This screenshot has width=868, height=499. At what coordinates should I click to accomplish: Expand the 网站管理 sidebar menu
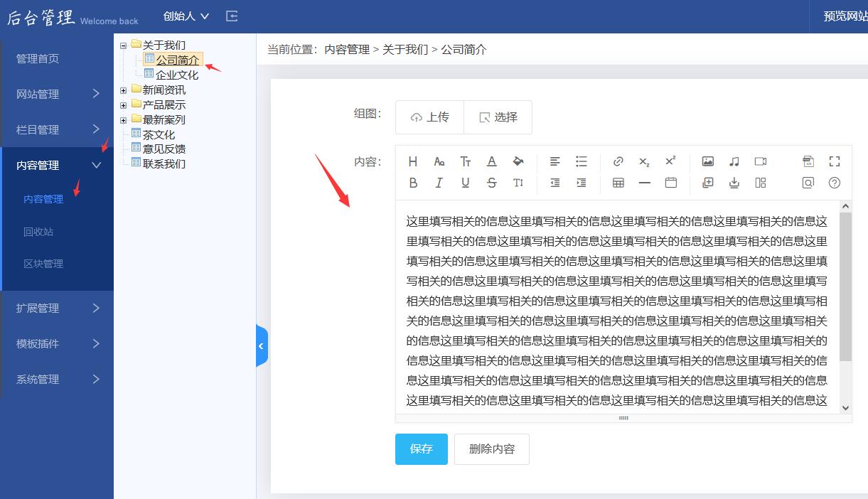pos(57,94)
